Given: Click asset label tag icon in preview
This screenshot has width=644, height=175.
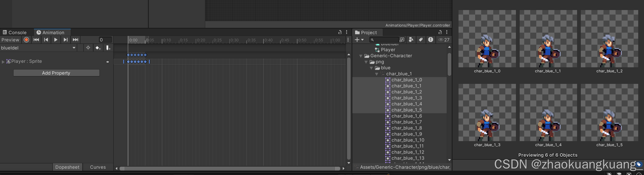Looking at the screenshot, I should click(639, 164).
